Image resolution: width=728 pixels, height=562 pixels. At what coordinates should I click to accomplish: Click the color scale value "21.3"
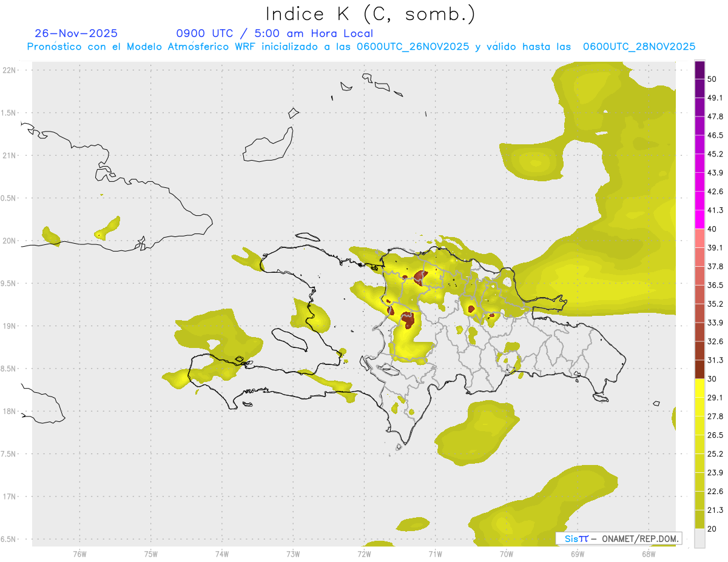[x=715, y=510]
